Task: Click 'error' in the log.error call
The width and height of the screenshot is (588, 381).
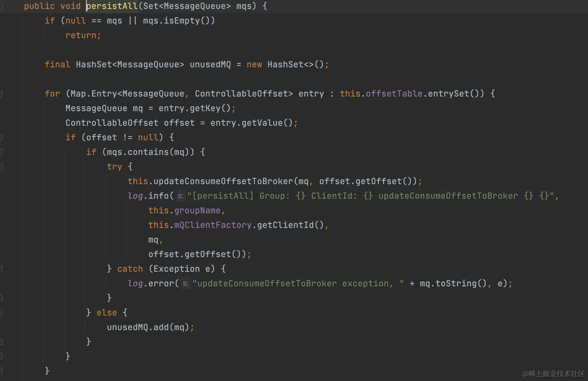Action: 161,283
